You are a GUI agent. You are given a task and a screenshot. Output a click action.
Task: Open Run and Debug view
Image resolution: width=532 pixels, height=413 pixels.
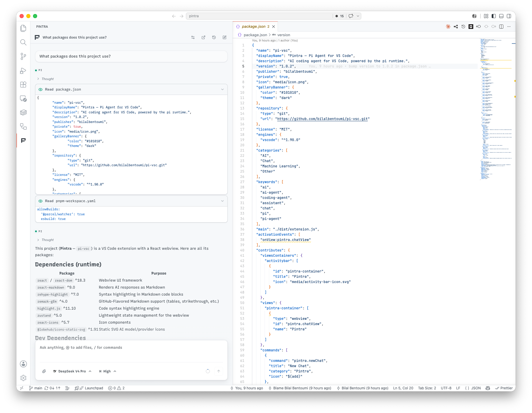click(x=23, y=70)
